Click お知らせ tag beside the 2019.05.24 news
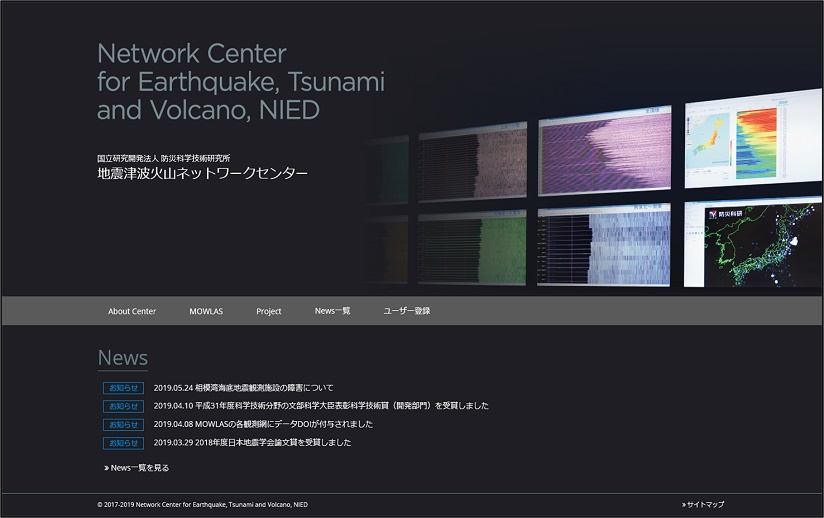 (x=123, y=388)
